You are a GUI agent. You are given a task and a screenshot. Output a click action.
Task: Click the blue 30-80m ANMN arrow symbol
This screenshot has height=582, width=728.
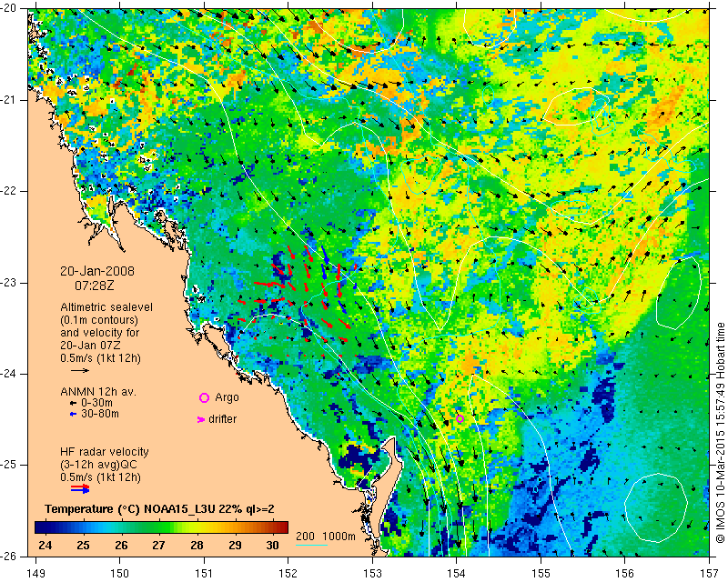pos(73,414)
